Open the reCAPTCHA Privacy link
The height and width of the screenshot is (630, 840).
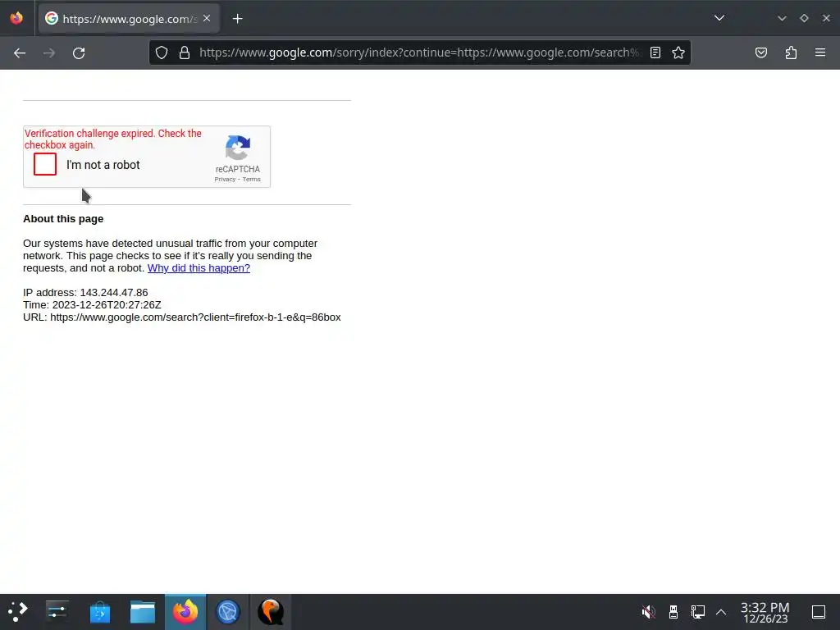click(225, 180)
